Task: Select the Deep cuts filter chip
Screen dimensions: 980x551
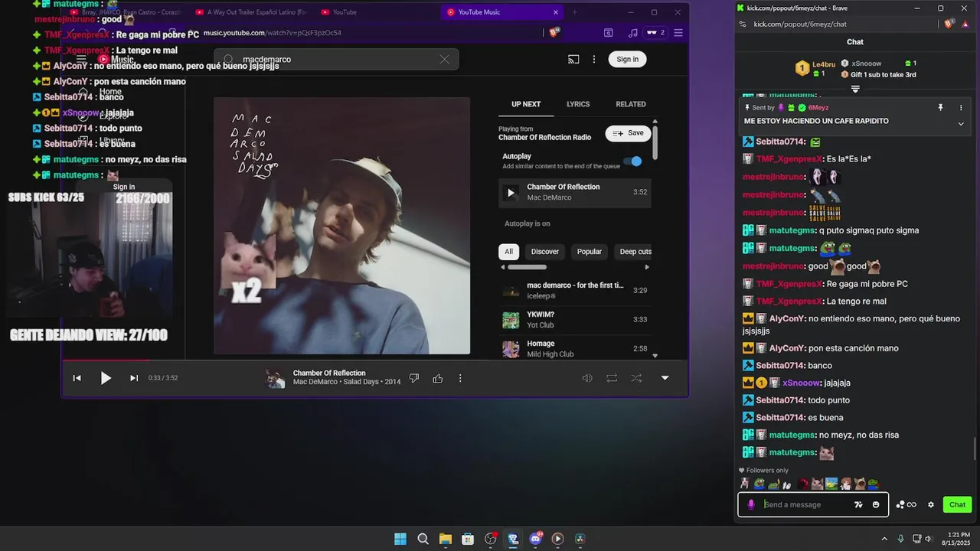Action: (x=635, y=252)
